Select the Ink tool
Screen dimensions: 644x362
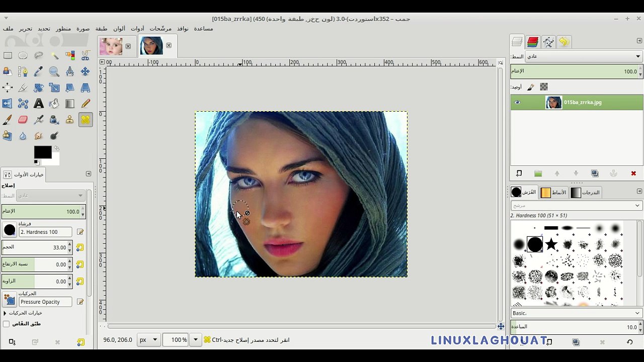(54, 120)
